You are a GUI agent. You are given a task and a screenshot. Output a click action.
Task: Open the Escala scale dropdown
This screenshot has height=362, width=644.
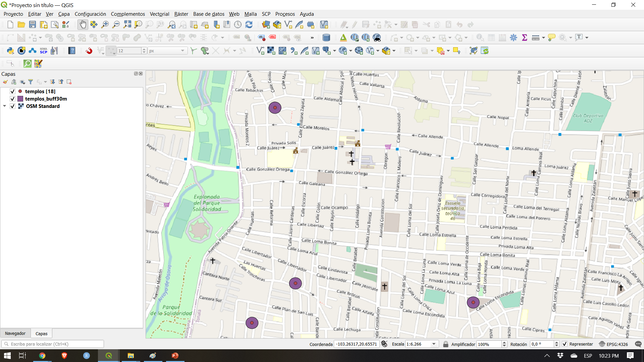click(x=434, y=344)
